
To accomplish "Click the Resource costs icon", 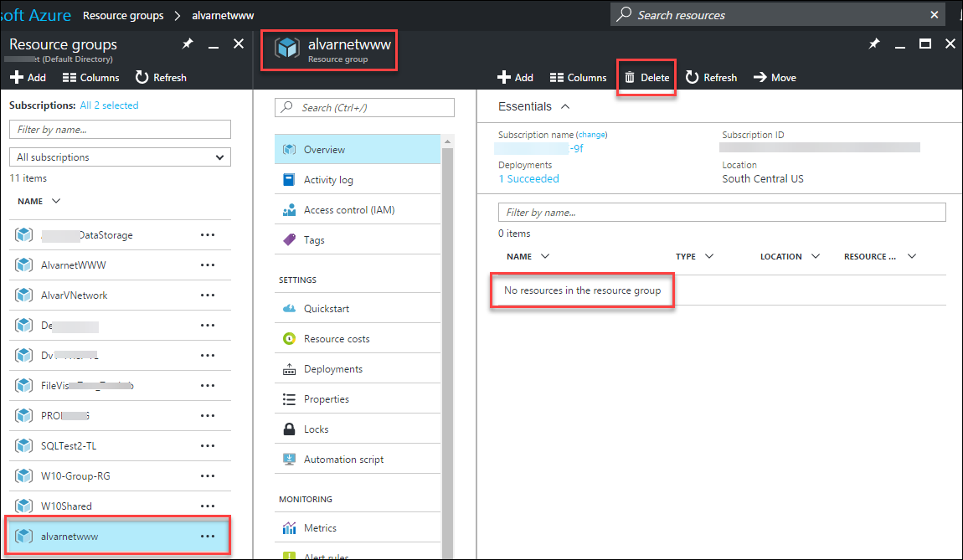I will pyautogui.click(x=289, y=338).
